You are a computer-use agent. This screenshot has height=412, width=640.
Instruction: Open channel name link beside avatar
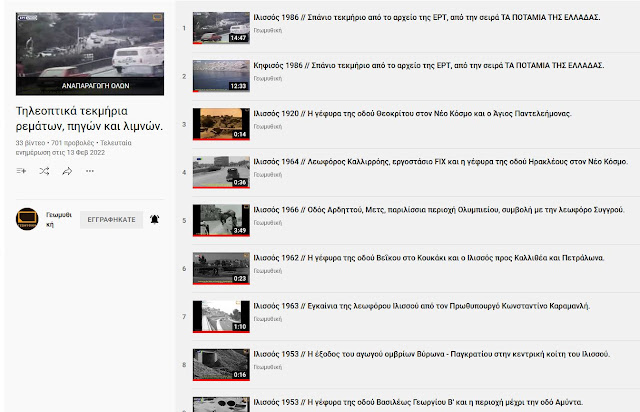[x=59, y=219]
